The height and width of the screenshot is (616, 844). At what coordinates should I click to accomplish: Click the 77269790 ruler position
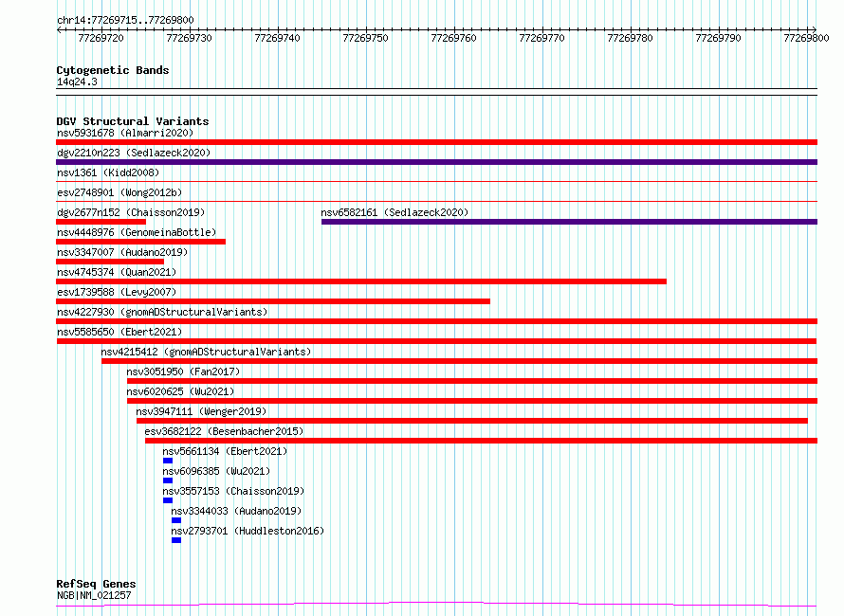point(719,38)
